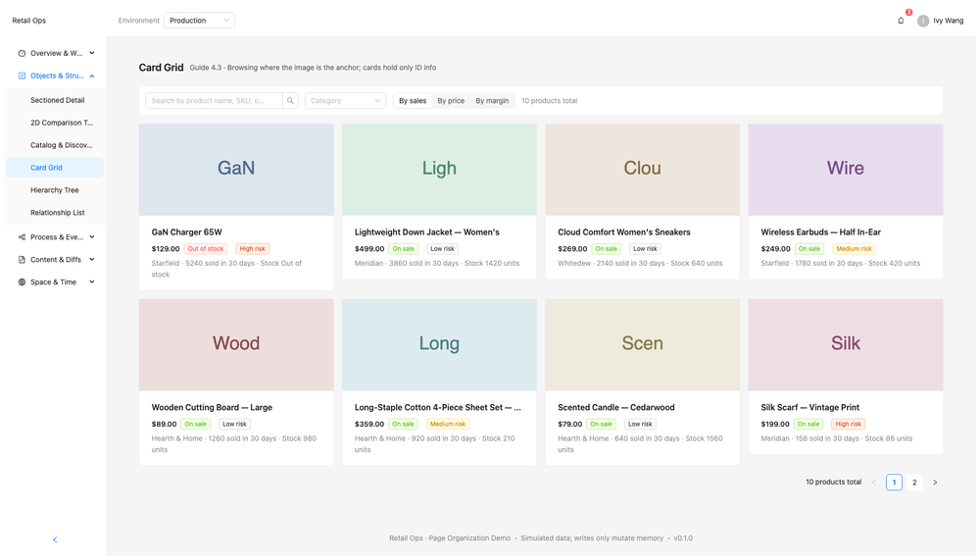Sort products By price
Screen dimensions: 980x560
click(451, 101)
